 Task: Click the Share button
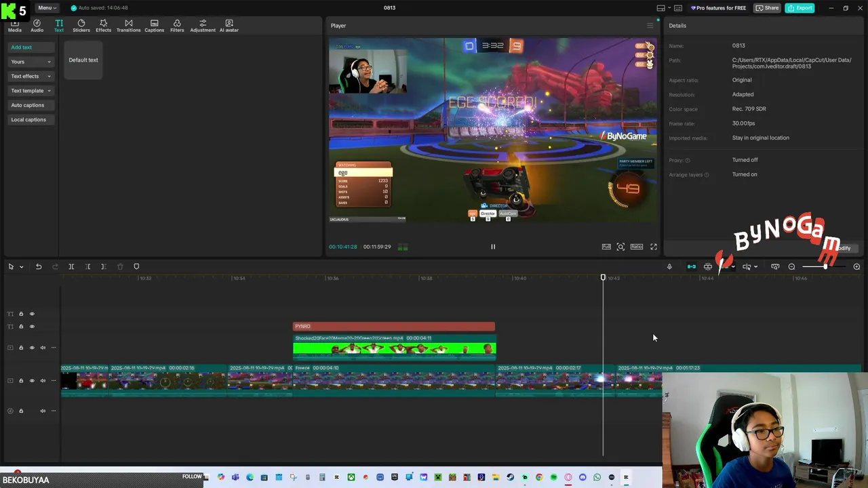768,8
